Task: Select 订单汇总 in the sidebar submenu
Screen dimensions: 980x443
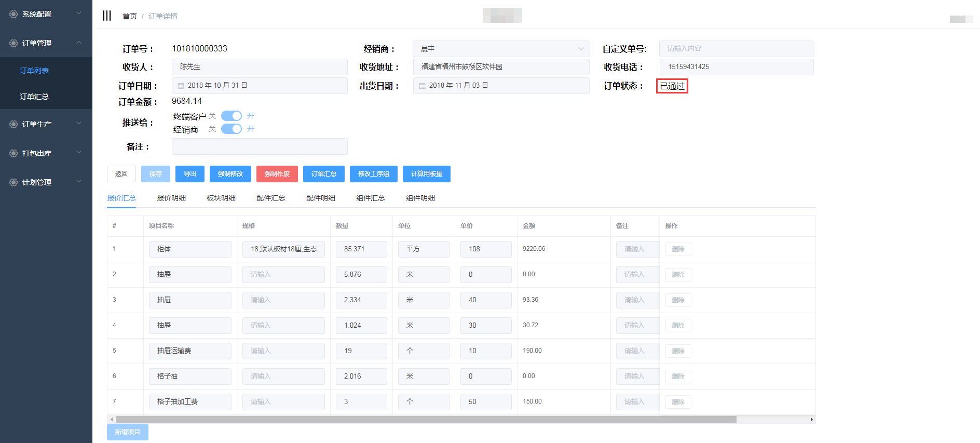Action: tap(34, 97)
